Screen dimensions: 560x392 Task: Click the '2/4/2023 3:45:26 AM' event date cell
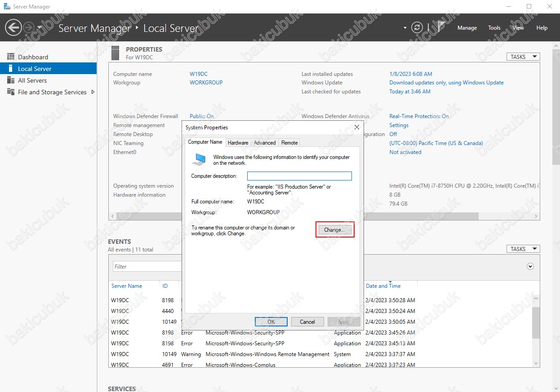pyautogui.click(x=390, y=332)
